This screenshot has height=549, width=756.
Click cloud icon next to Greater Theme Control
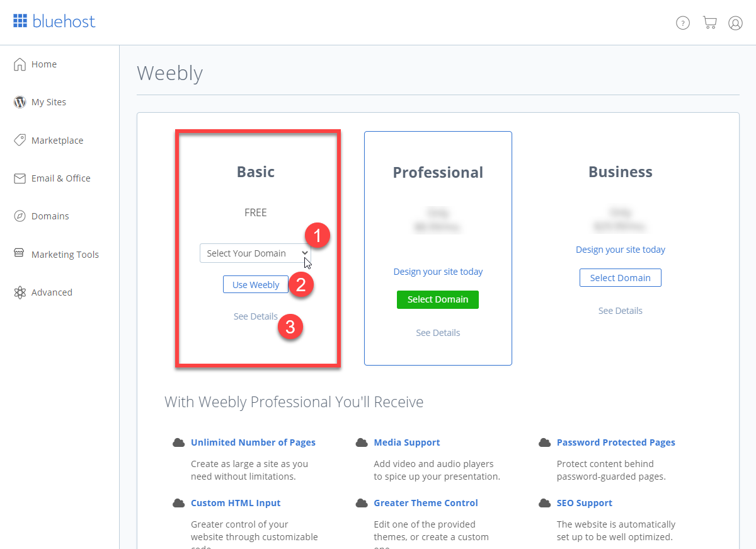click(362, 503)
